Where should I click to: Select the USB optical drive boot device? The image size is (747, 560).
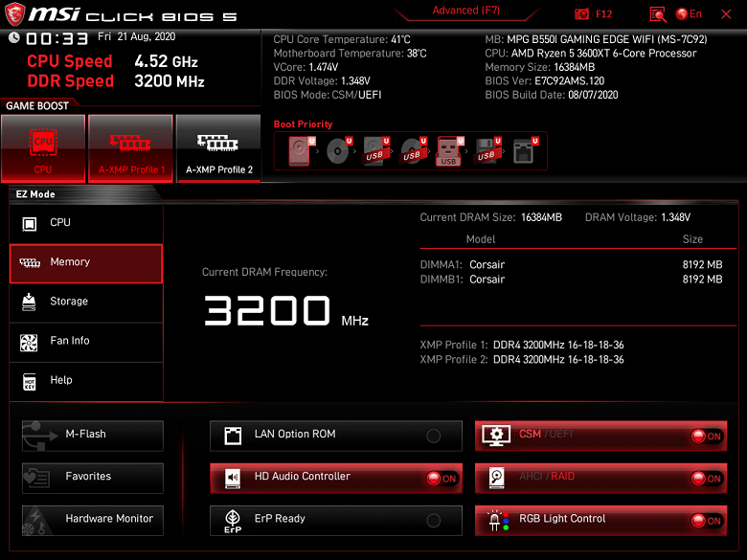[413, 151]
